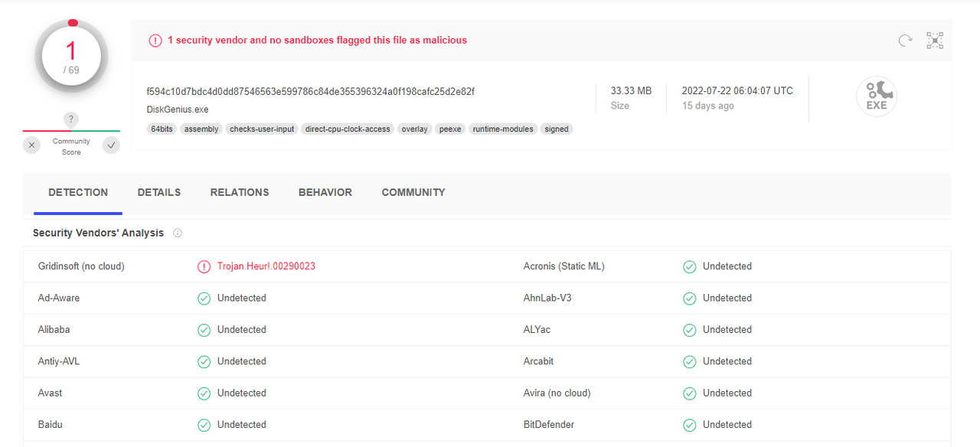This screenshot has width=980, height=447.
Task: Click the Antiy-AVL vendor name
Action: 59,361
